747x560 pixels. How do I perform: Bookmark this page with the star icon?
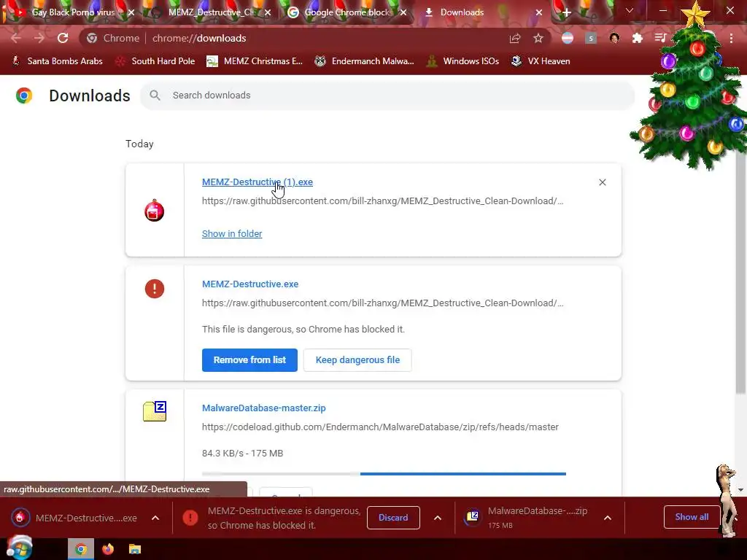click(538, 38)
